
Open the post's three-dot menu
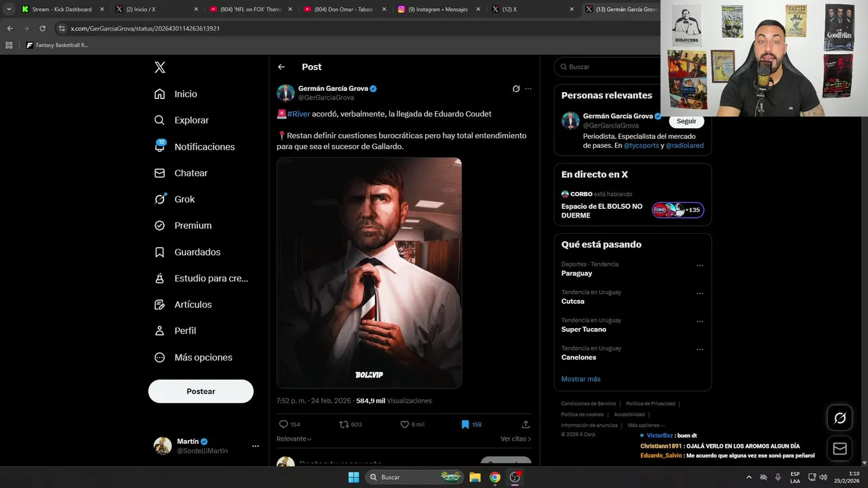point(528,89)
